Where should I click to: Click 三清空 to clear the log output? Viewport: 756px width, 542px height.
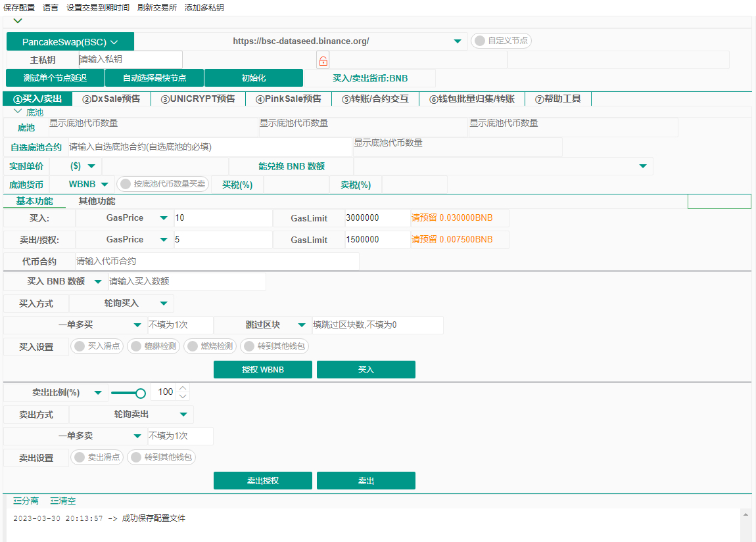click(63, 501)
